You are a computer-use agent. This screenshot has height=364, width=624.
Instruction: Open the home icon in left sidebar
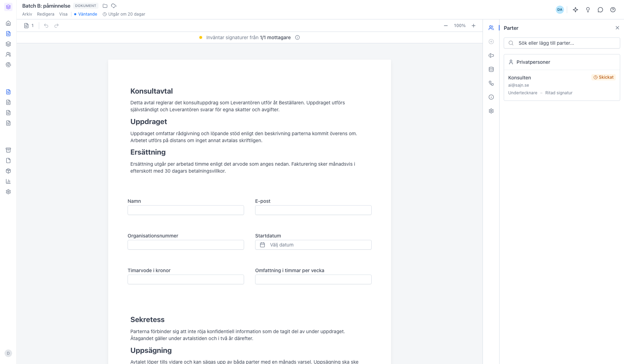[8, 23]
